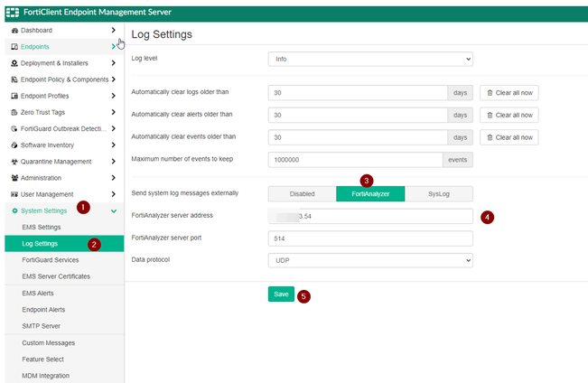Select Disabled for external log sending
The height and width of the screenshot is (383, 588).
coord(303,194)
